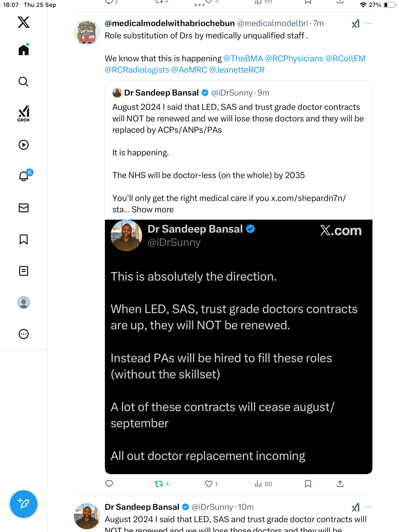
Task: Like the medicalmodelbri post
Action: (x=209, y=484)
